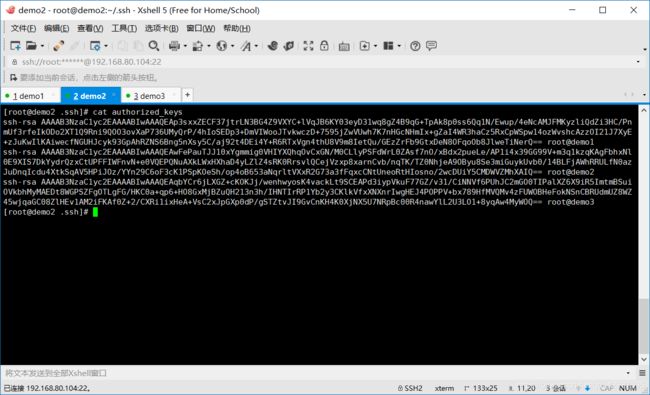Close the demo3 tab with its X
This screenshot has height=395, width=650.
174,95
